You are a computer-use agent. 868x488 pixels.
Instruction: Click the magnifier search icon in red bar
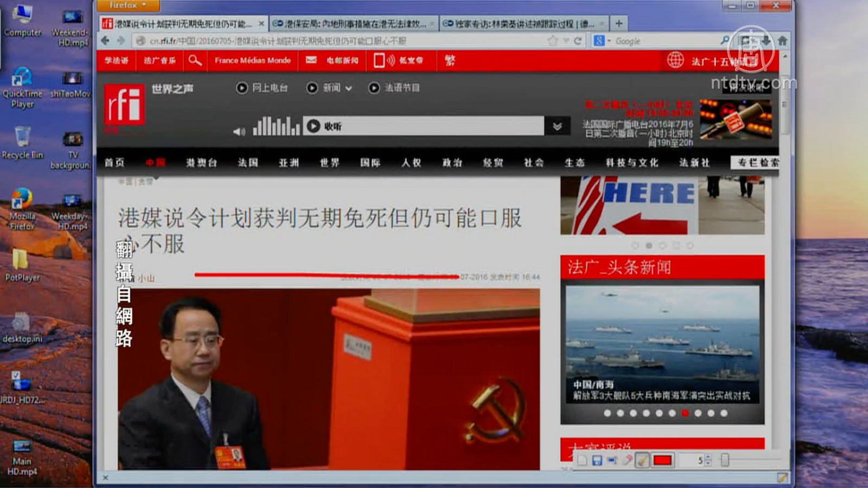click(195, 60)
